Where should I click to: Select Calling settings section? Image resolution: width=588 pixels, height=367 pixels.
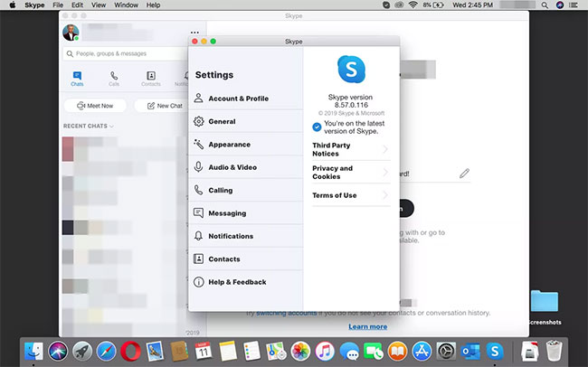[246, 190]
